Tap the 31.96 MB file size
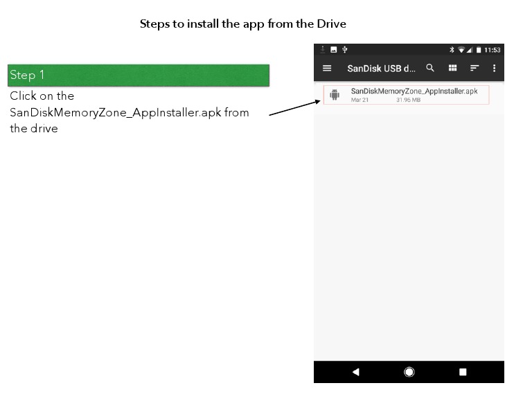This screenshot has width=532, height=399. (408, 100)
